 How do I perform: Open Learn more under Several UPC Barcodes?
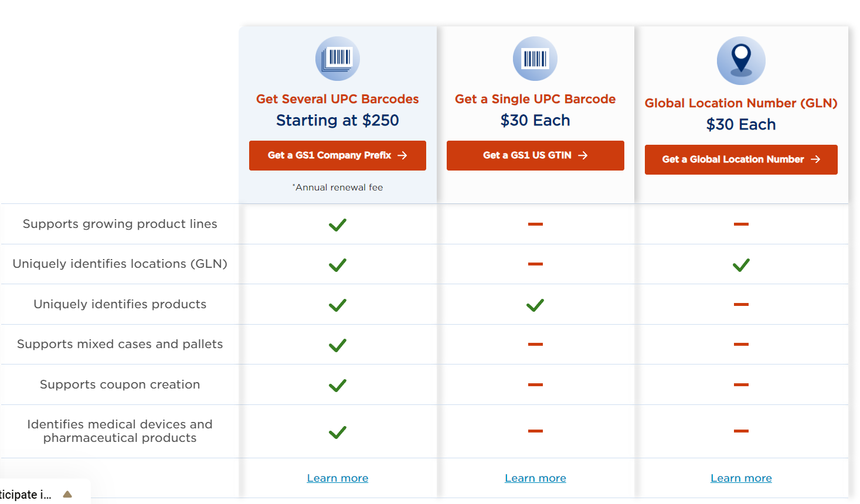click(338, 478)
